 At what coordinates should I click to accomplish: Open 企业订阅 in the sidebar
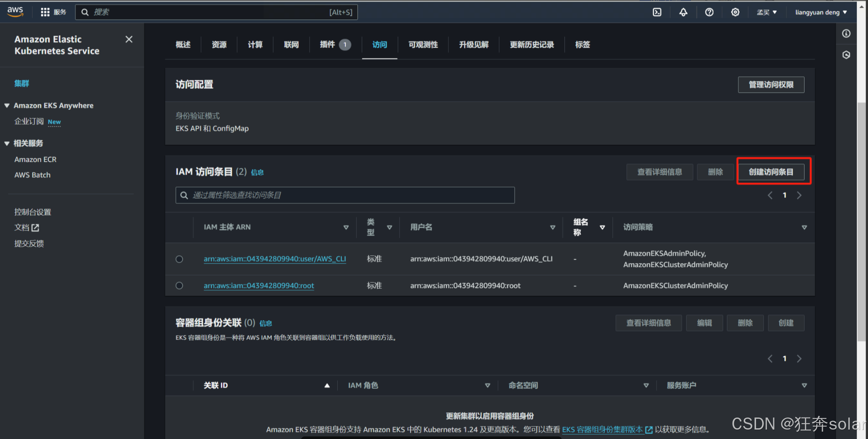point(29,121)
